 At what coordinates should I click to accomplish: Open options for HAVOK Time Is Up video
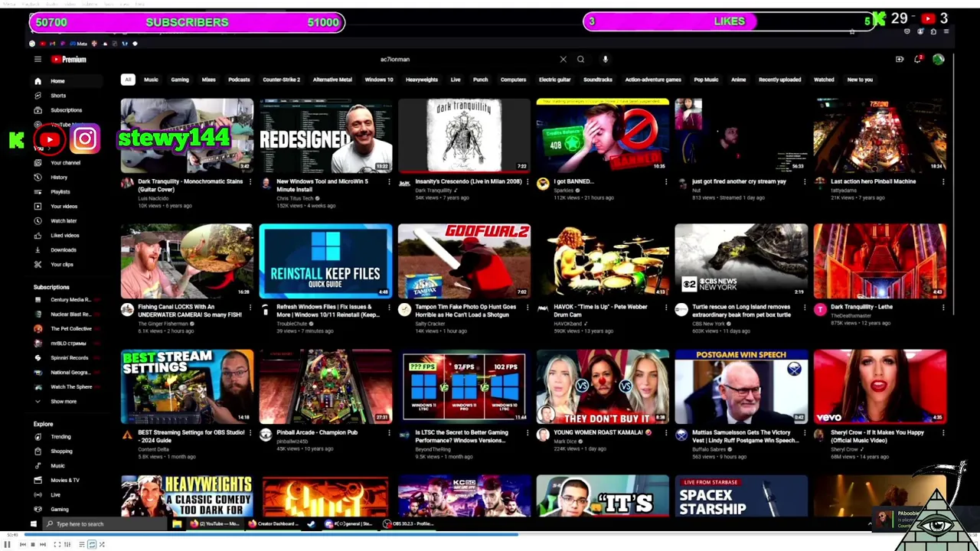point(665,308)
